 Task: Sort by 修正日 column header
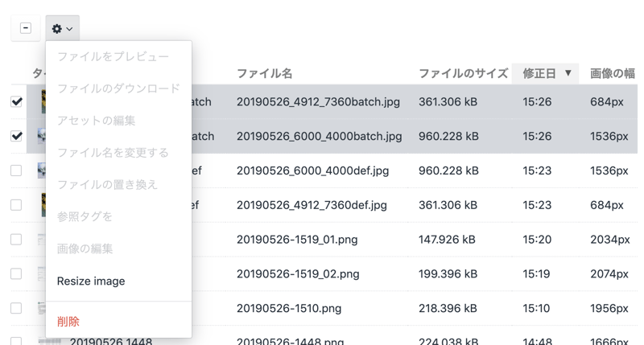[x=539, y=73]
